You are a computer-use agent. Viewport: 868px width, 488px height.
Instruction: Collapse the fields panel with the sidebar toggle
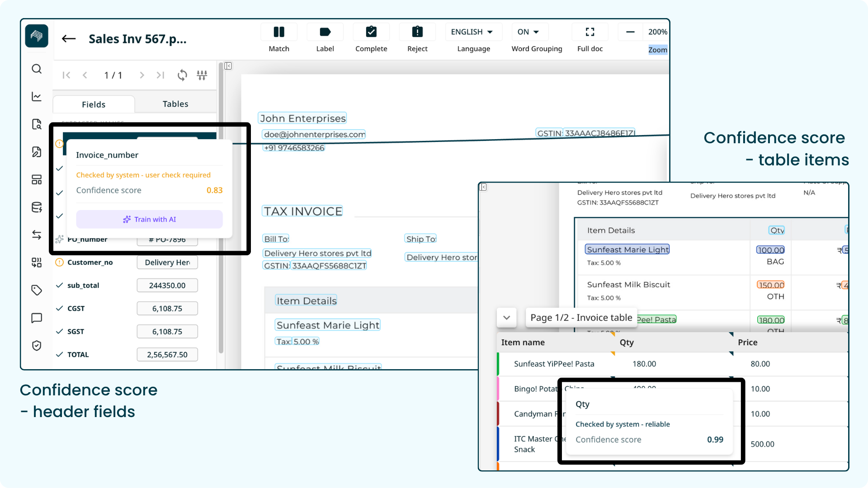point(228,66)
